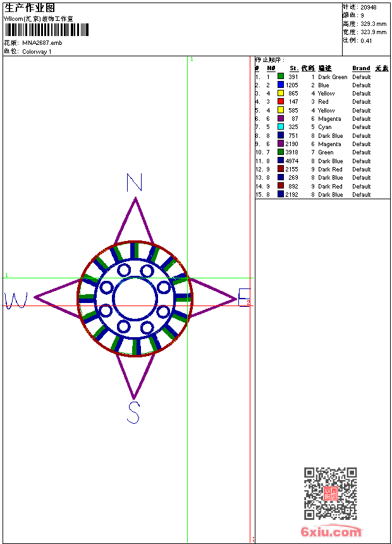
Task: Click the letter S below the compass
Action: pyautogui.click(x=133, y=412)
